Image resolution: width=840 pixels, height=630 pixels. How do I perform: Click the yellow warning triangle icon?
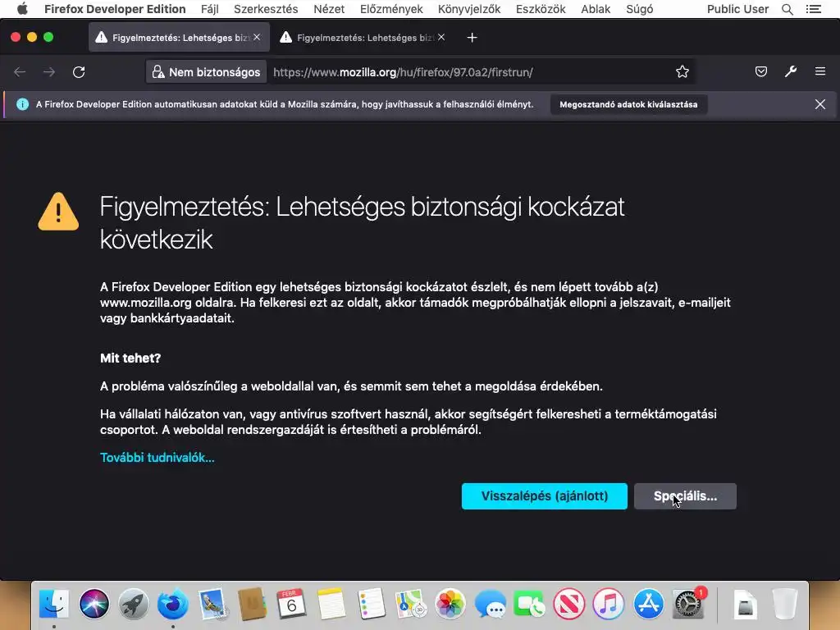(x=58, y=212)
